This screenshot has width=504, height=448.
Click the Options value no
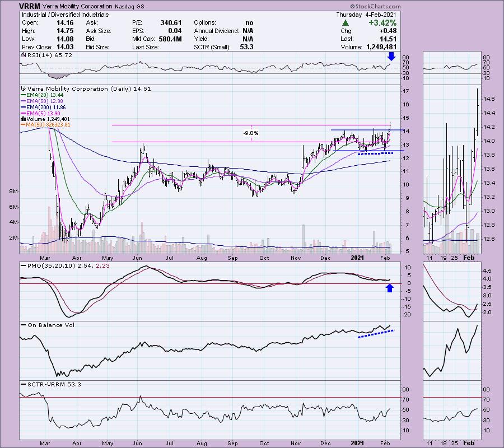pos(249,23)
